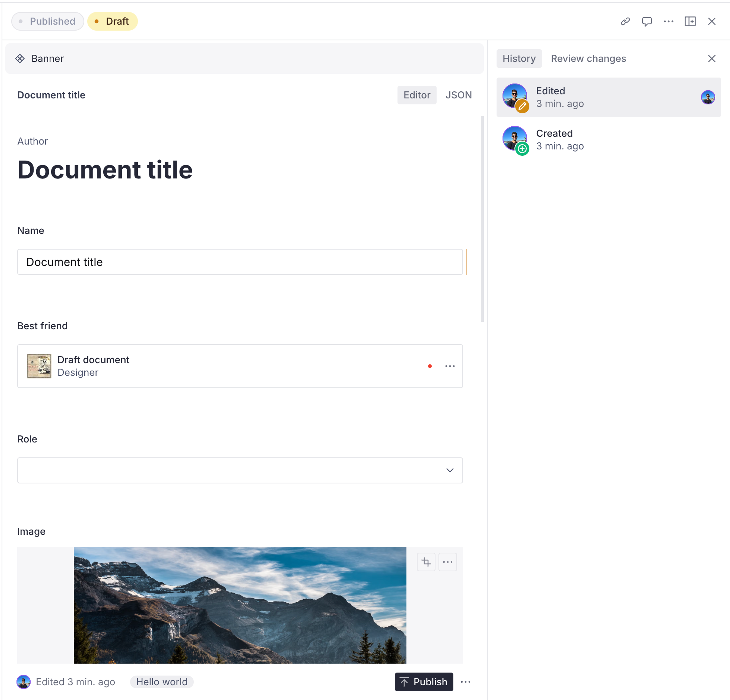
Task: Copy document link via chain icon
Action: (625, 22)
